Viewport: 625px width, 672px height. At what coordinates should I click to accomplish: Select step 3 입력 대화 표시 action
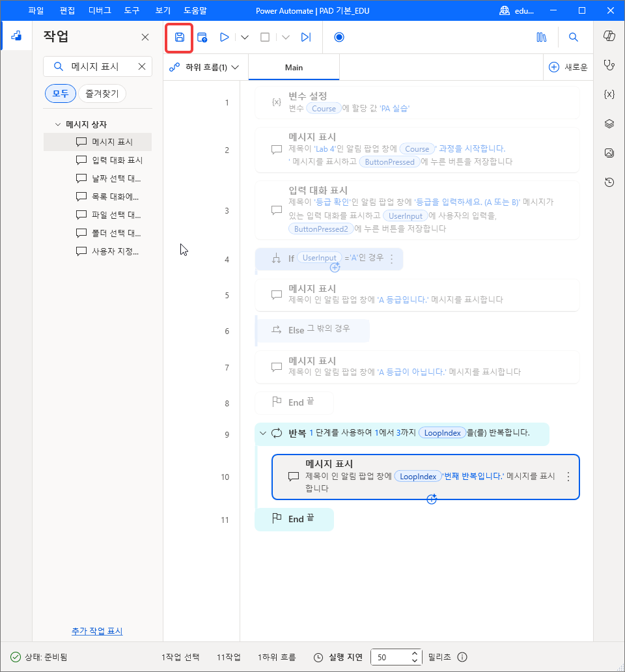click(x=417, y=210)
